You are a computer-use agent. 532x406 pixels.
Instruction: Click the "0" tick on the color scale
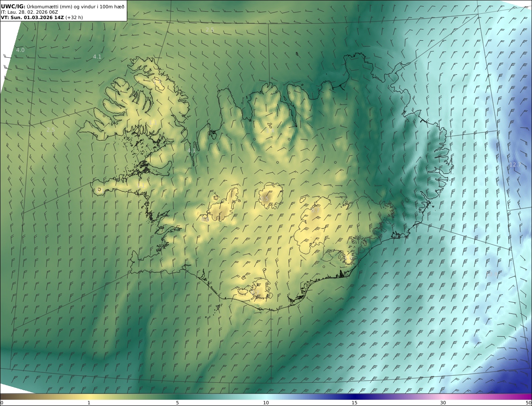coord(2,403)
